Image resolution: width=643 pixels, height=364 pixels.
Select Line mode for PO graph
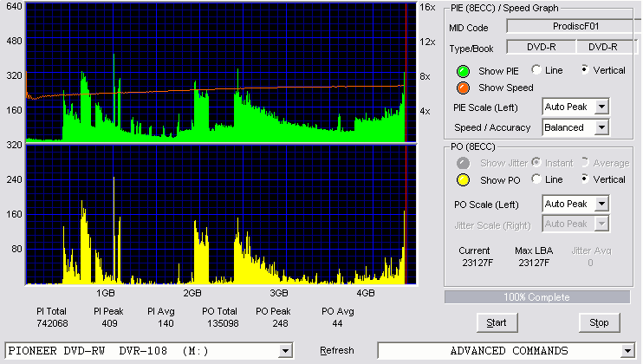coord(536,179)
